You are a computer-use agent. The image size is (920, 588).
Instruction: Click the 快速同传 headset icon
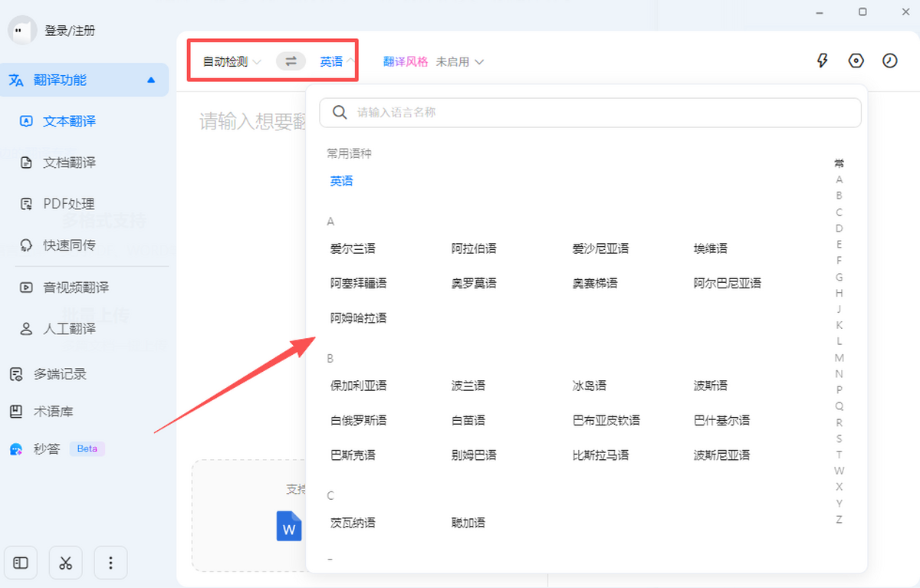(x=26, y=245)
